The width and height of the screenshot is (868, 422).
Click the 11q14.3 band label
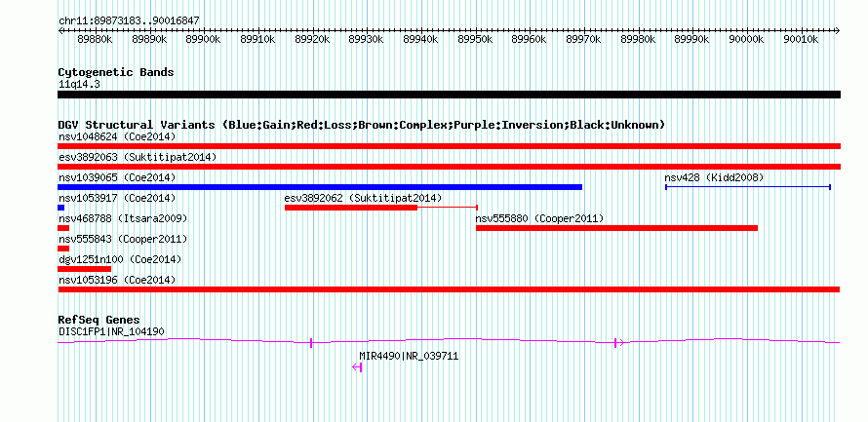coord(79,84)
